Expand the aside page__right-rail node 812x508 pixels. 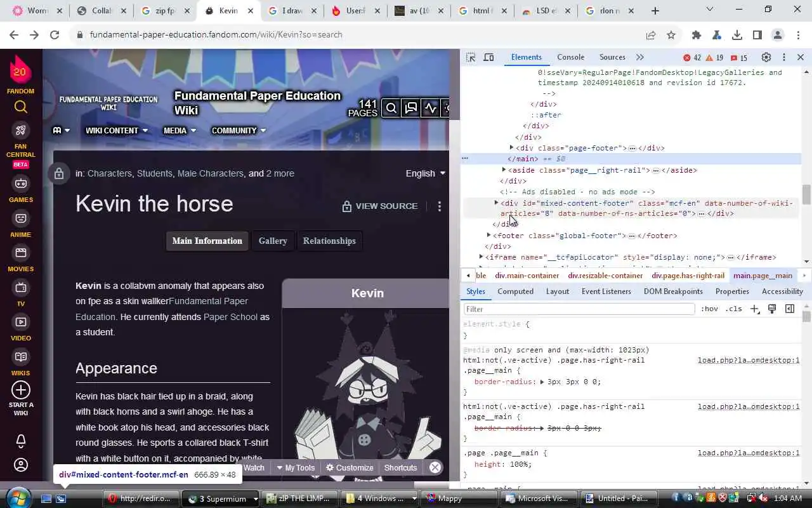pos(504,170)
